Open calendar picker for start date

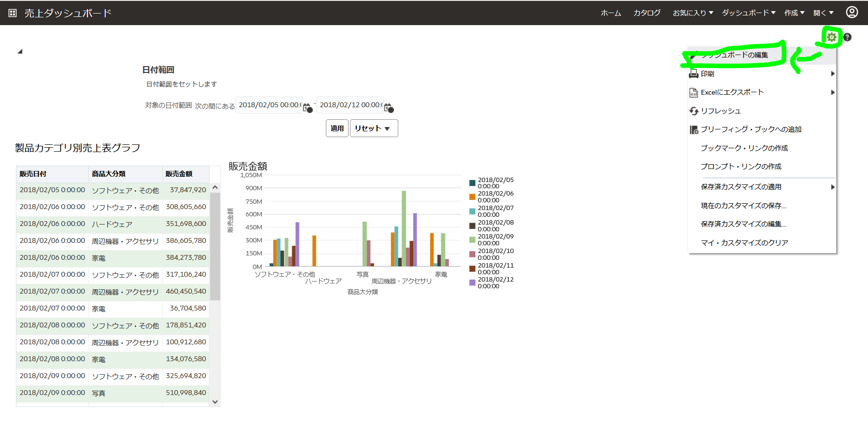click(x=308, y=108)
